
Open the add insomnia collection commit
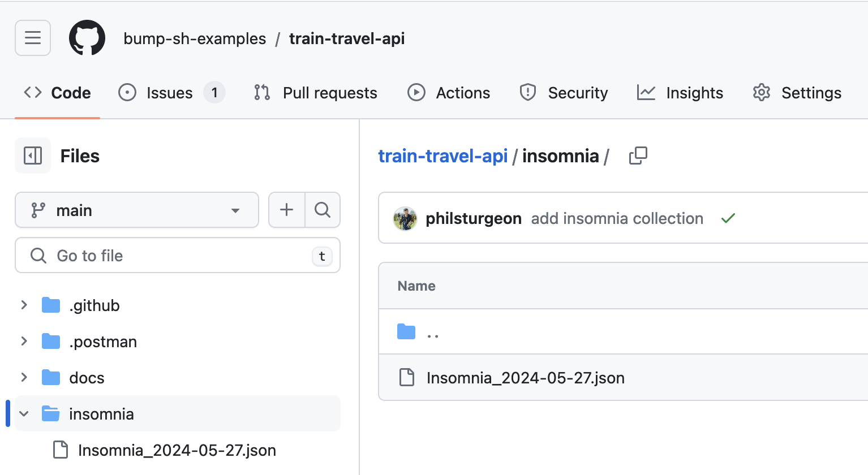[x=617, y=219]
